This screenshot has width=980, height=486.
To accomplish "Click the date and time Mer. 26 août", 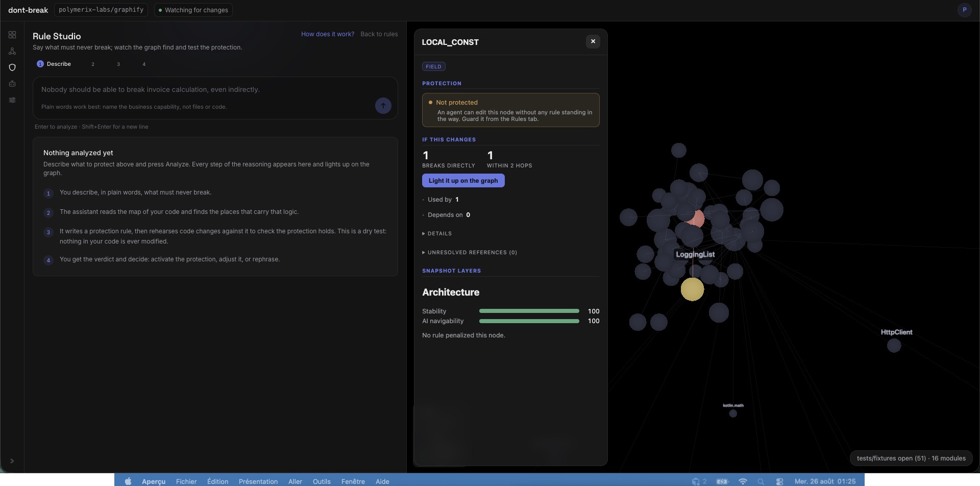I will (825, 481).
